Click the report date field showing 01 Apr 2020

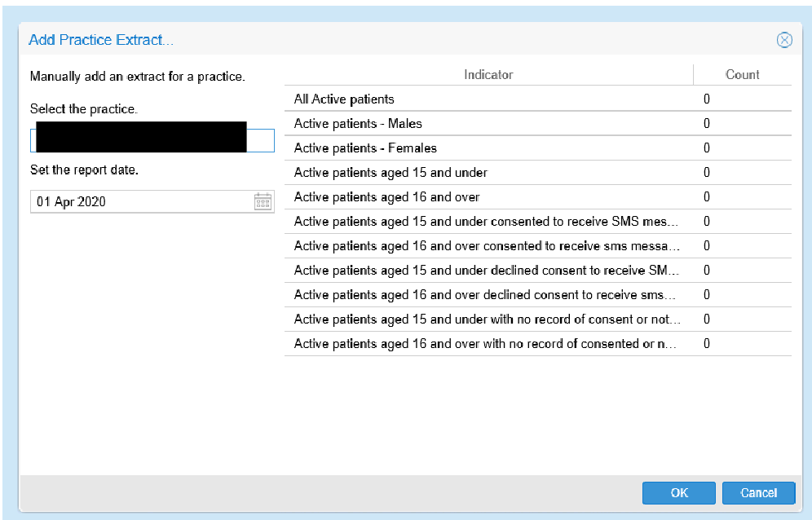(140, 202)
